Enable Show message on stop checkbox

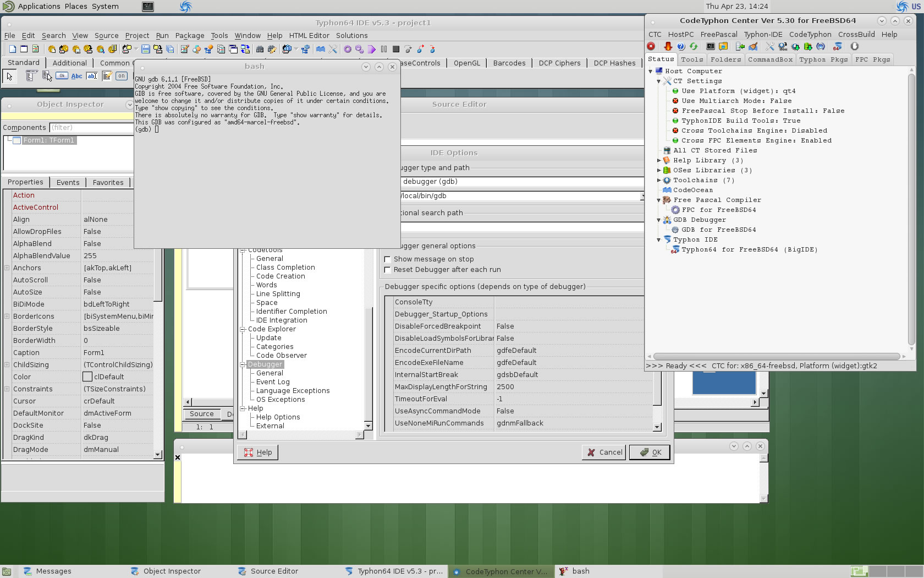(388, 259)
